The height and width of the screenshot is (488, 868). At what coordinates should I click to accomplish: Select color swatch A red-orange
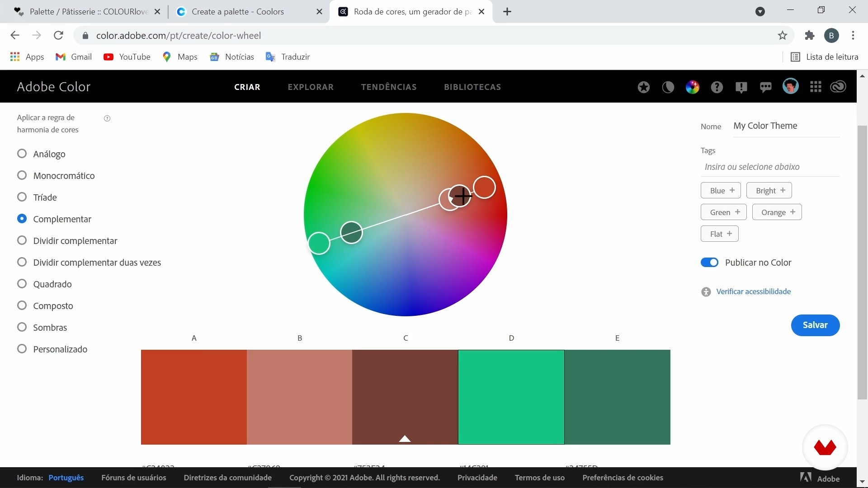[194, 397]
